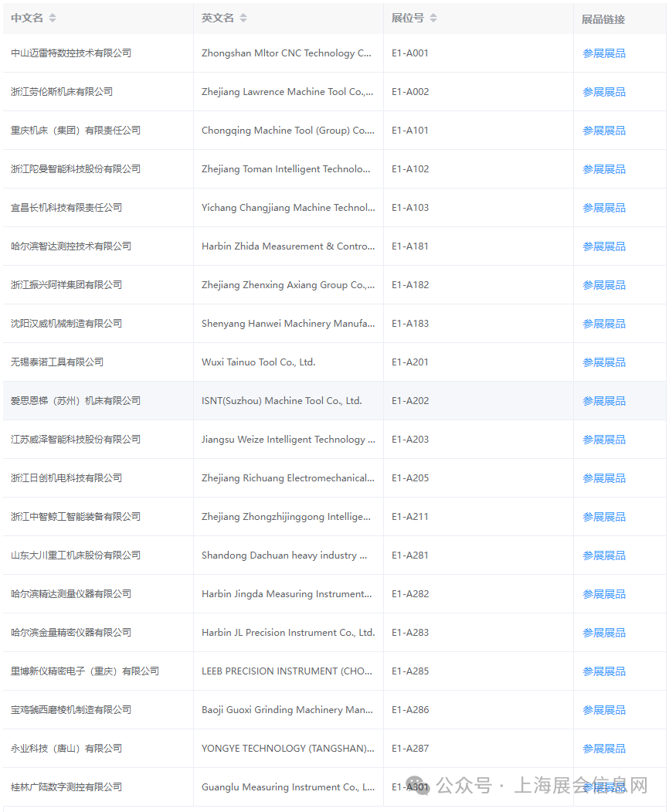The width and height of the screenshot is (669, 812).
Task: Sort by 中文名 column arrows
Action: [53, 18]
